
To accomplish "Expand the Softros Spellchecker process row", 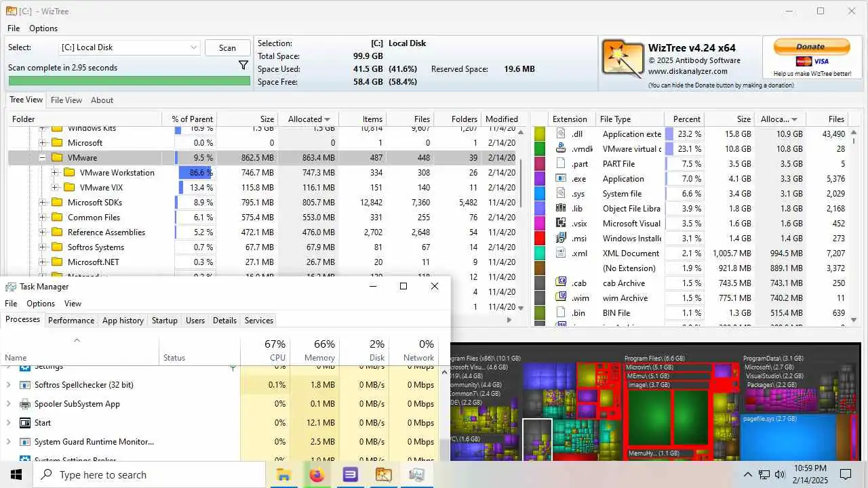I will [x=8, y=385].
